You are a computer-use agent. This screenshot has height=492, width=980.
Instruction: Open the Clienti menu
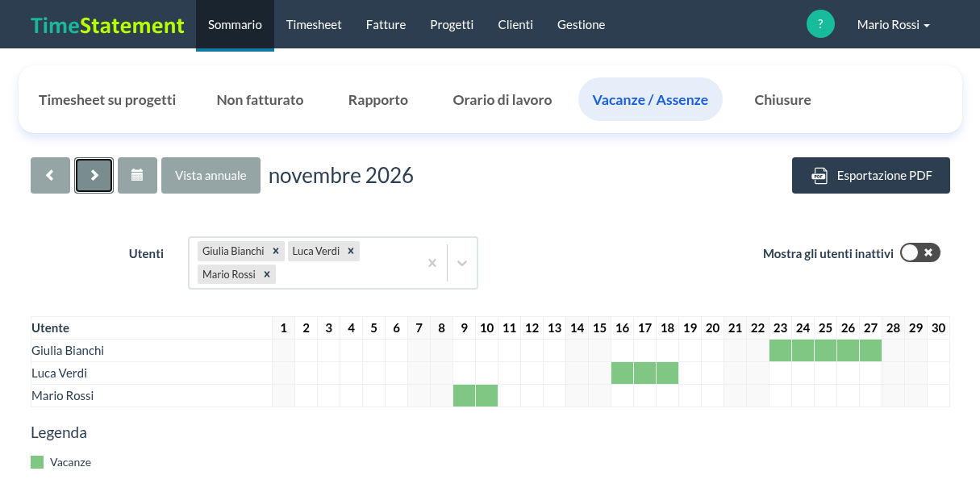(515, 24)
